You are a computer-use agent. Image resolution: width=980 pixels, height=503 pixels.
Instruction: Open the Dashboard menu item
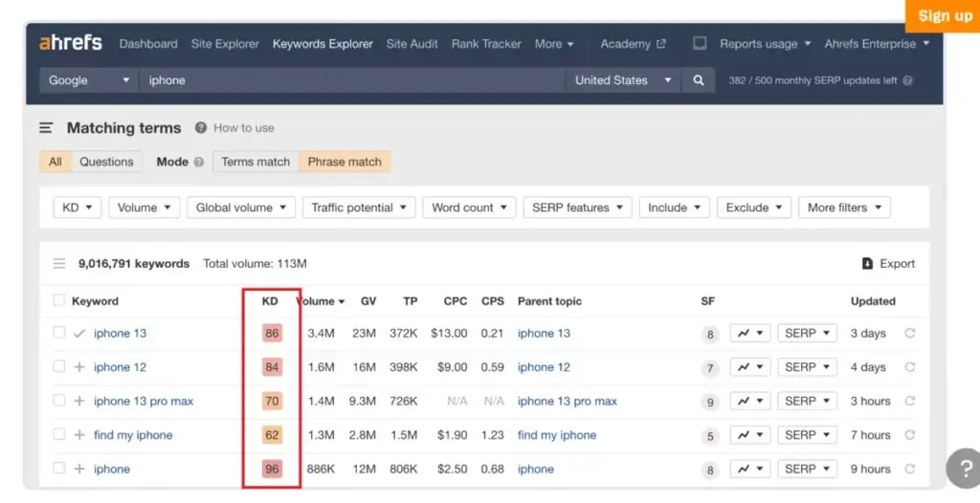tap(148, 44)
